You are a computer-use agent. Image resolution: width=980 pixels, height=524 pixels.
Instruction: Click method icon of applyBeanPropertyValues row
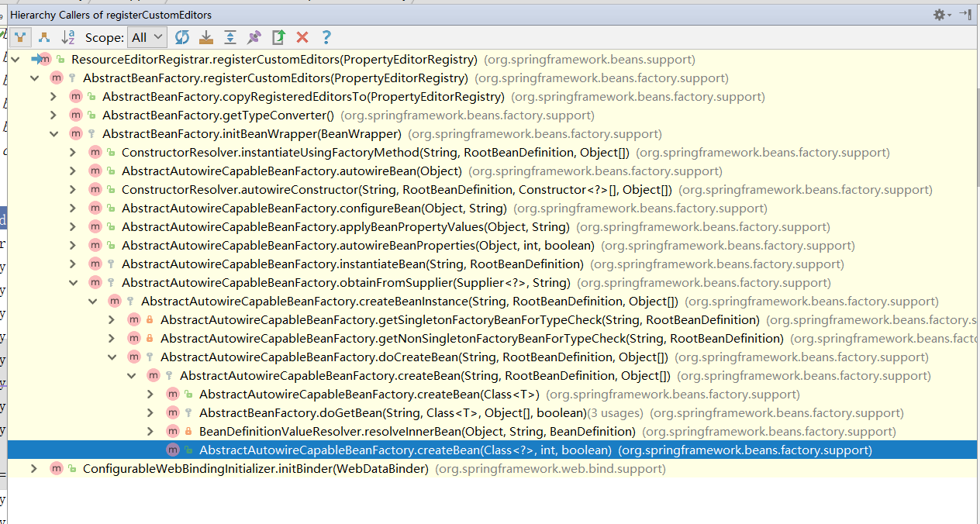pyautogui.click(x=95, y=227)
